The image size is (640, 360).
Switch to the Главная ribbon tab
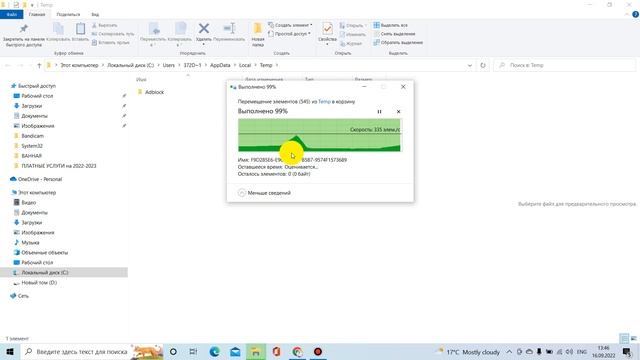click(37, 14)
